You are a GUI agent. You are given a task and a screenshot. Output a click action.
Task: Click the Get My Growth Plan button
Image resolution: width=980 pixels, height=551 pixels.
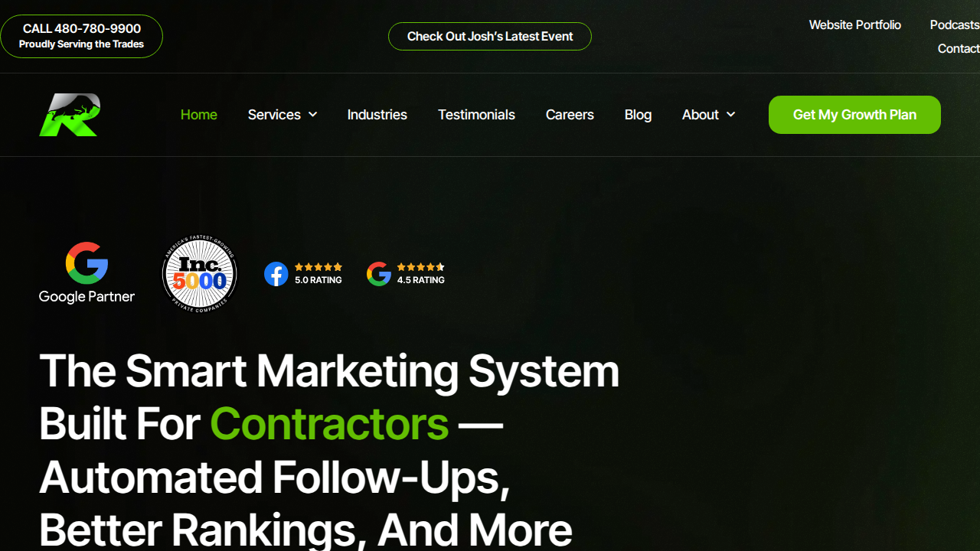854,115
